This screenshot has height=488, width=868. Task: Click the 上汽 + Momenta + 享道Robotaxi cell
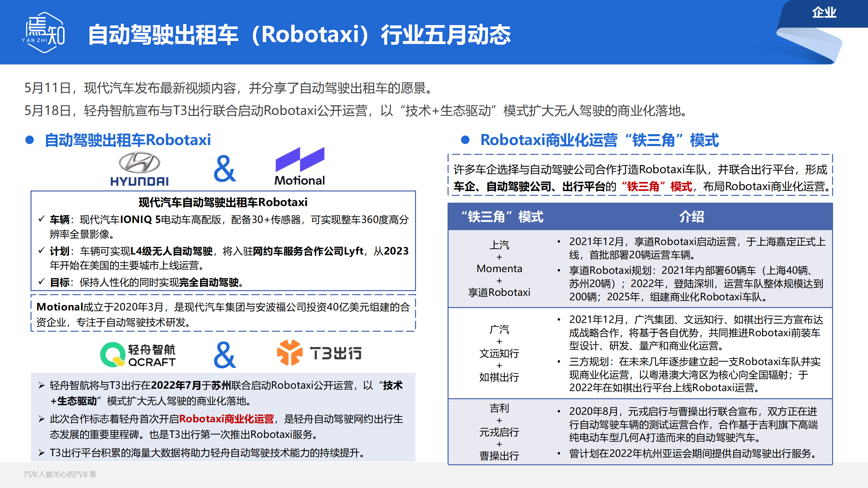pos(499,269)
